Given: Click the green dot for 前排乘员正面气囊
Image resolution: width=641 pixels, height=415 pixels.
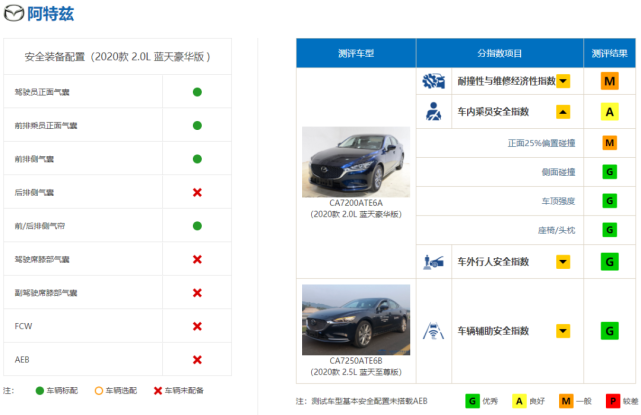Looking at the screenshot, I should [x=197, y=126].
